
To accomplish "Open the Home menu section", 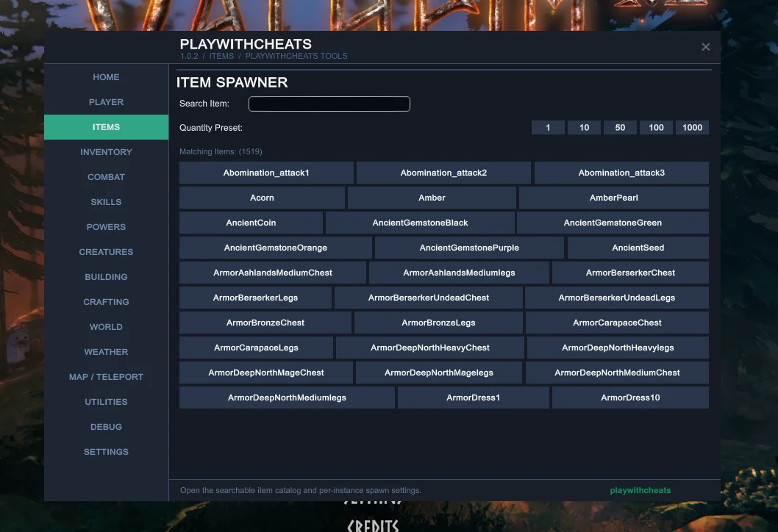I will click(x=106, y=77).
